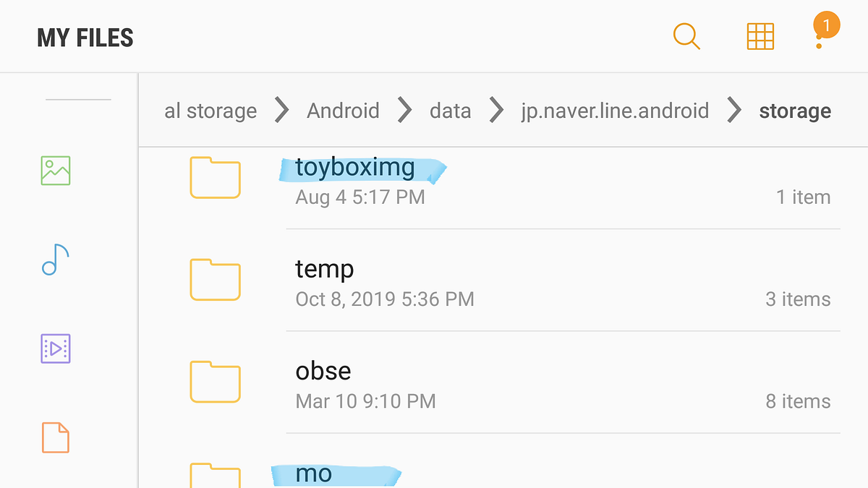
Task: Switch to grid view layout
Action: (760, 36)
